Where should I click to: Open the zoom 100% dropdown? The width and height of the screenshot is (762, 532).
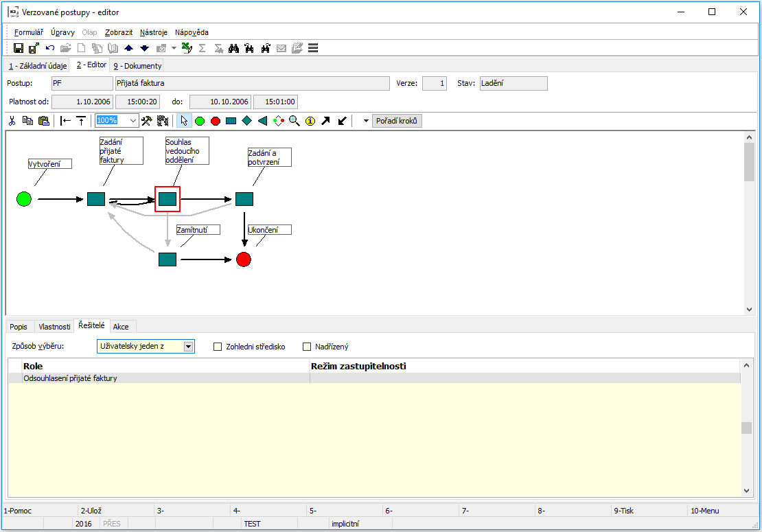[x=133, y=120]
